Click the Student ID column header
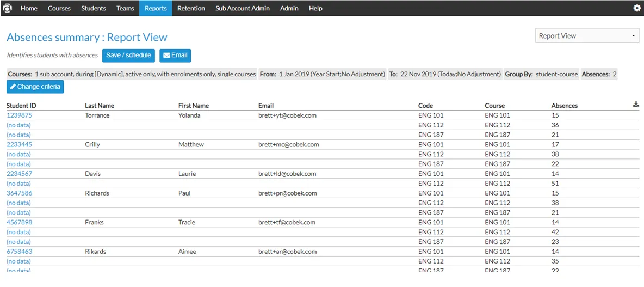 (x=21, y=106)
